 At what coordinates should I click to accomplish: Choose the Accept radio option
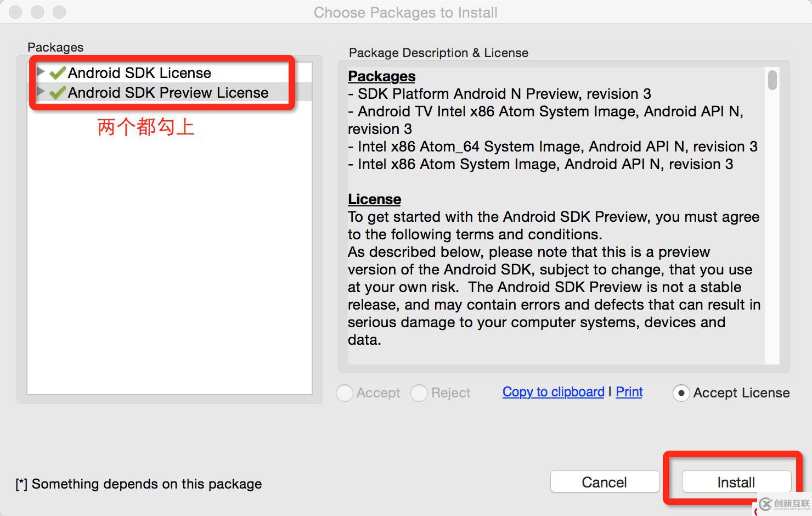(345, 393)
